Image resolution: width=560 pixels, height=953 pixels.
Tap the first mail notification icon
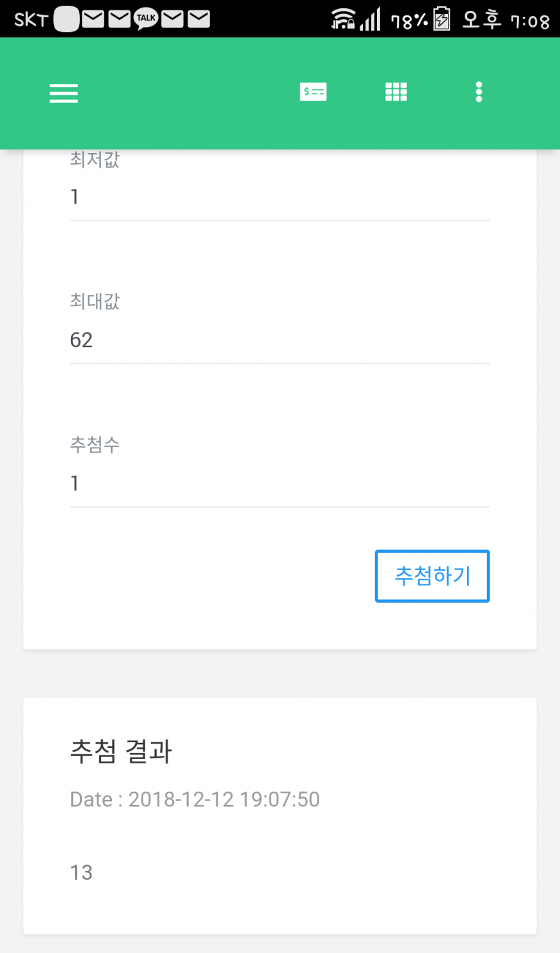pos(93,19)
